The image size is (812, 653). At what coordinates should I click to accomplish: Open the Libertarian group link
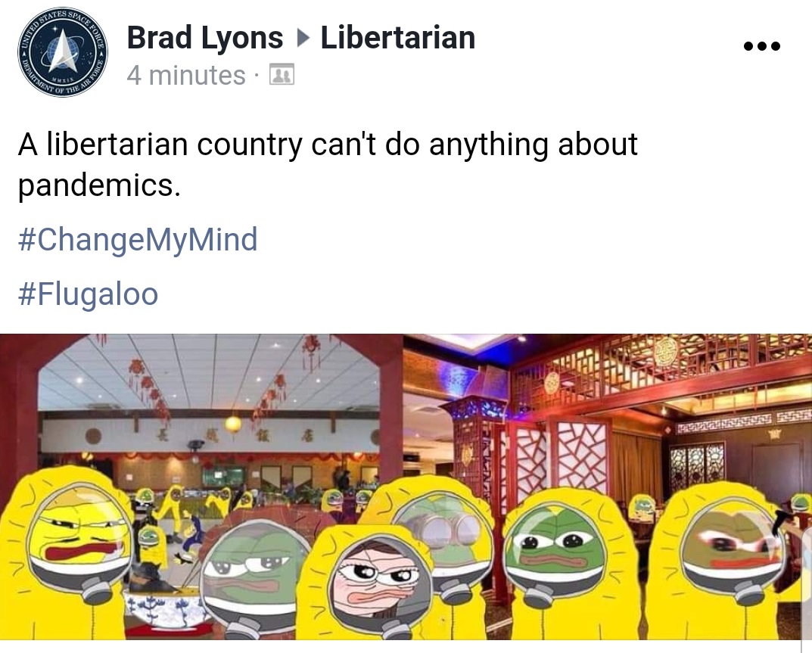tap(398, 38)
